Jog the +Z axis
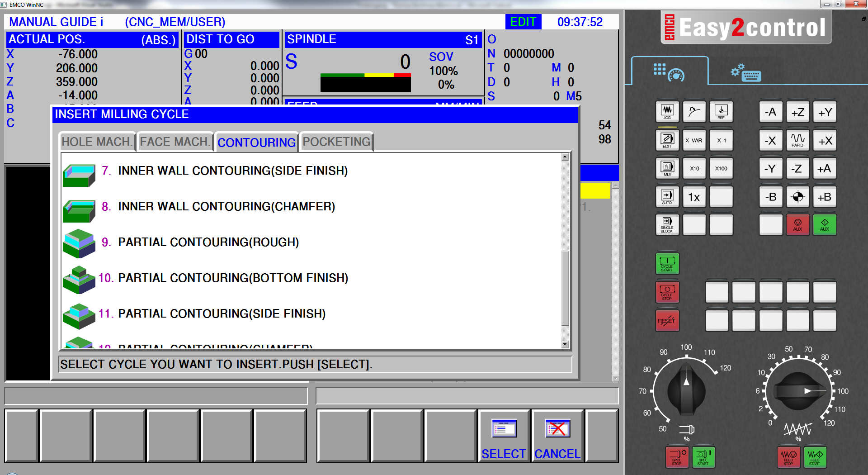868x475 pixels. [x=798, y=112]
